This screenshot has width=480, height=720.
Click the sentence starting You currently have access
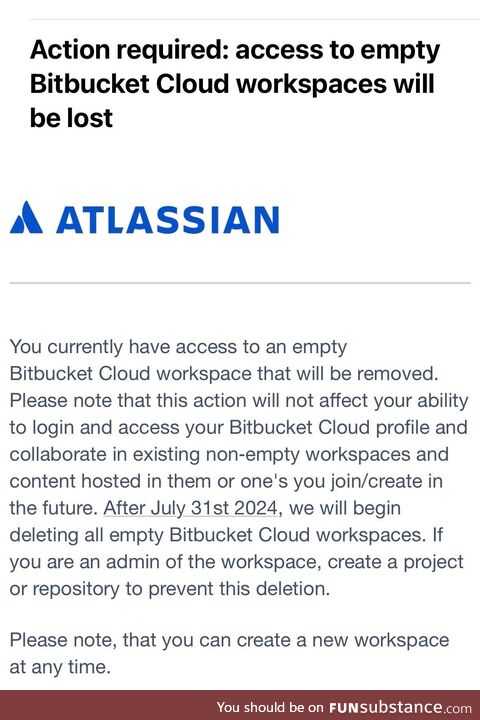pyautogui.click(x=224, y=360)
